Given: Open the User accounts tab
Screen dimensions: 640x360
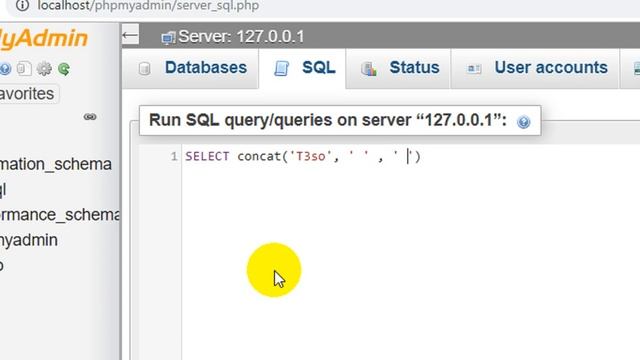Looking at the screenshot, I should pos(535,68).
